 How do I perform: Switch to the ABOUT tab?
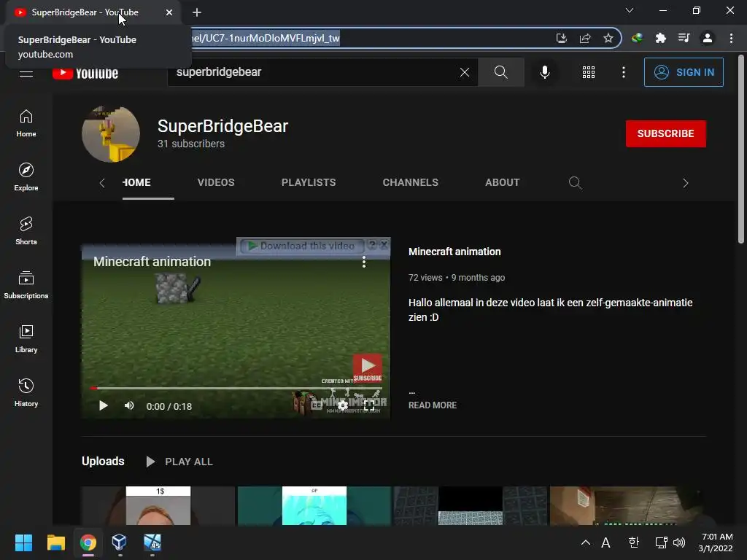pyautogui.click(x=502, y=182)
